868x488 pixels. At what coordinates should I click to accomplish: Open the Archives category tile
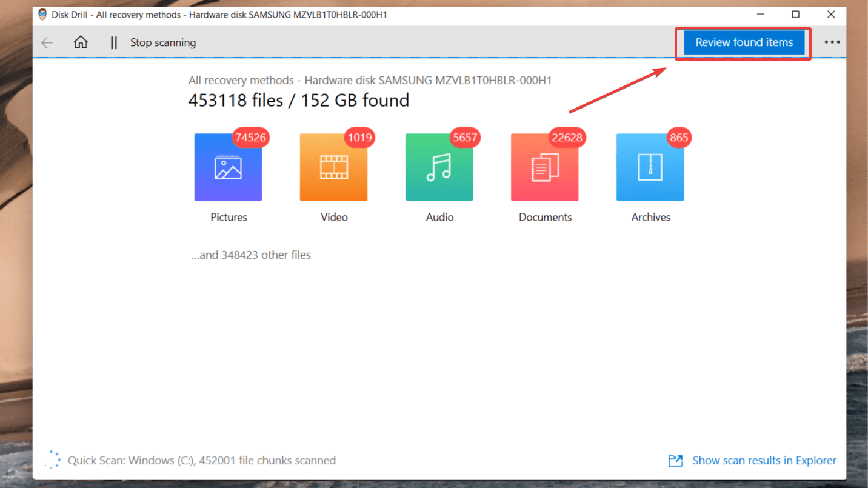pos(650,167)
